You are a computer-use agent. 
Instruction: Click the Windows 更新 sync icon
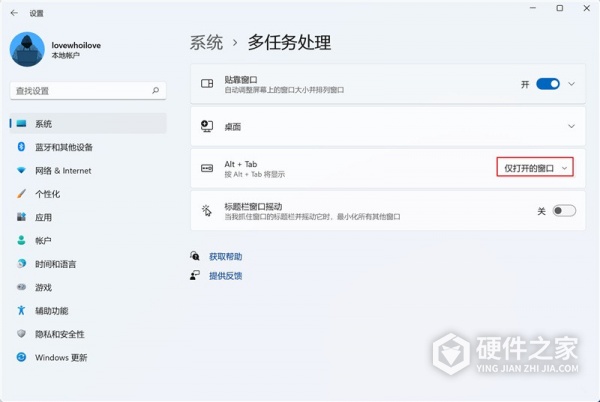(x=21, y=357)
